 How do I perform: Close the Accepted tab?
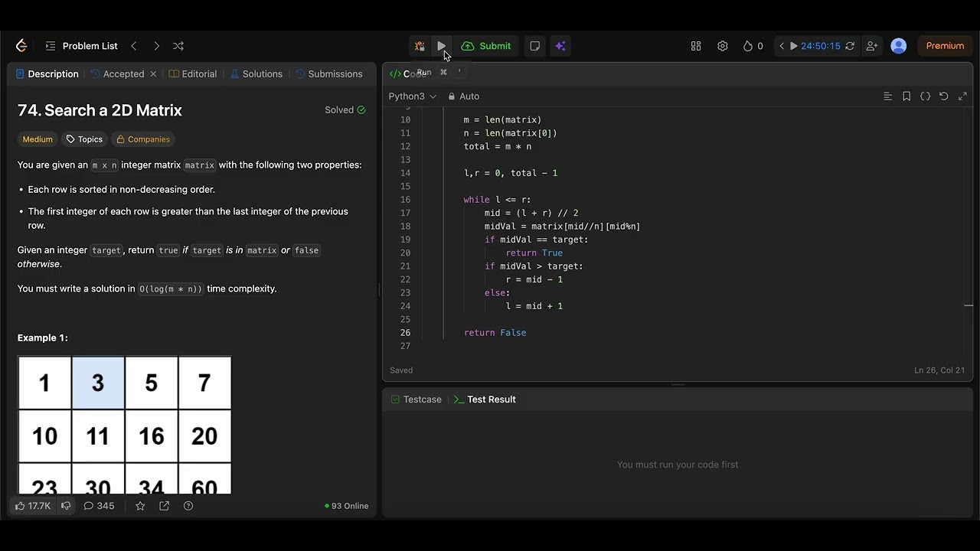(x=153, y=74)
